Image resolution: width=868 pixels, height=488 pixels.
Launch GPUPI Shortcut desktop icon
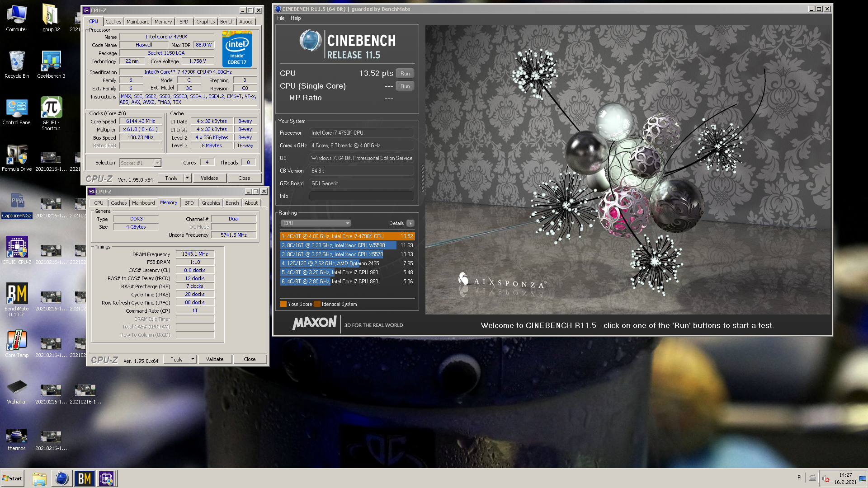pyautogui.click(x=51, y=114)
